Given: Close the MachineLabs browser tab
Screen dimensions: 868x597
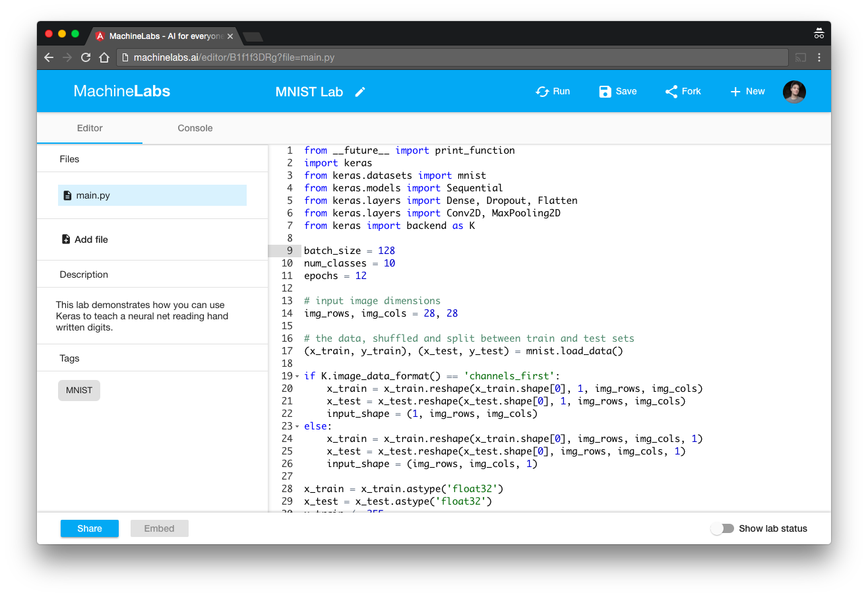Looking at the screenshot, I should point(230,36).
